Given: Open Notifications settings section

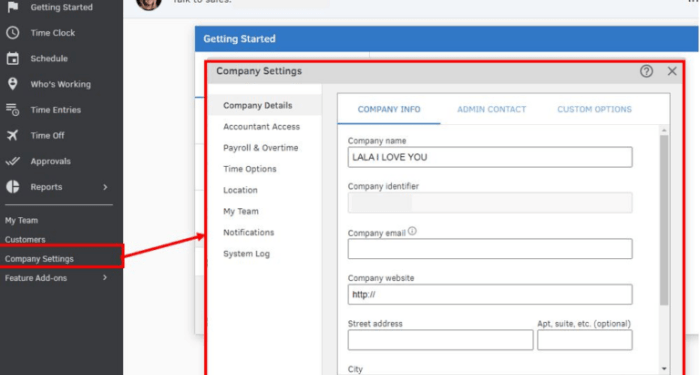Looking at the screenshot, I should click(249, 232).
